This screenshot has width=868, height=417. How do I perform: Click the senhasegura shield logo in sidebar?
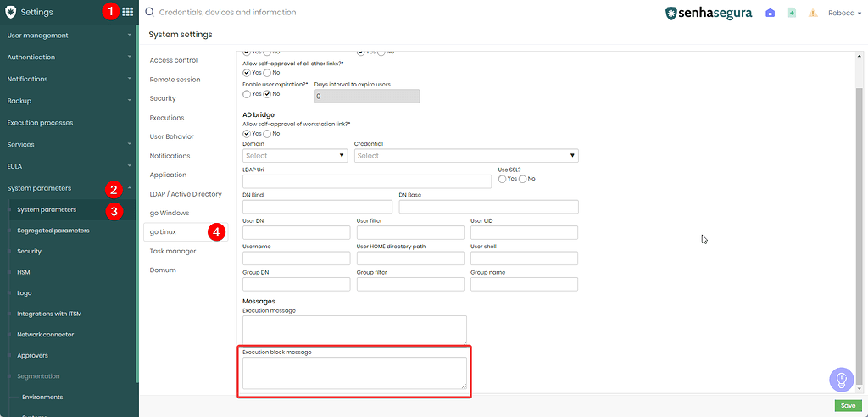[x=10, y=12]
